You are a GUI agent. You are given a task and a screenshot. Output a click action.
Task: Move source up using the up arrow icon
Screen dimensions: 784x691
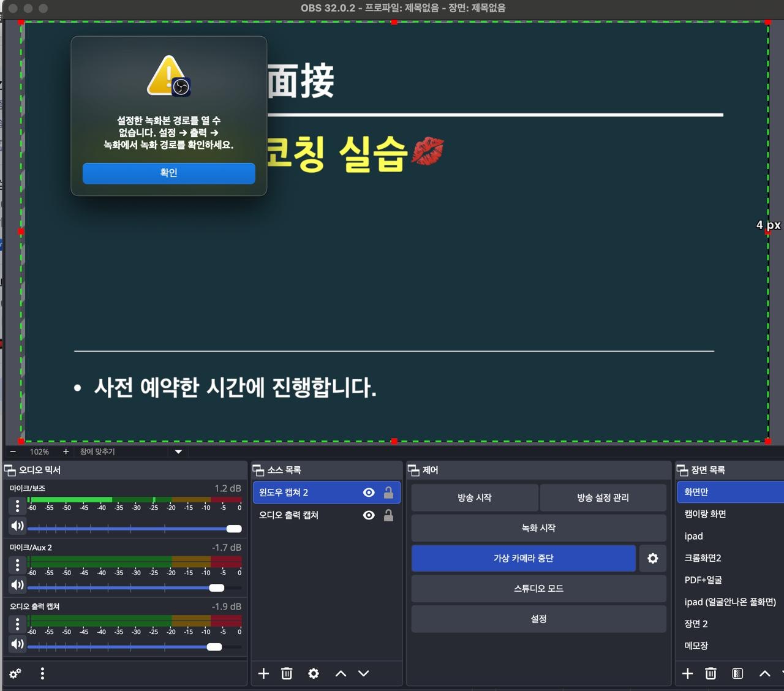[x=341, y=673]
